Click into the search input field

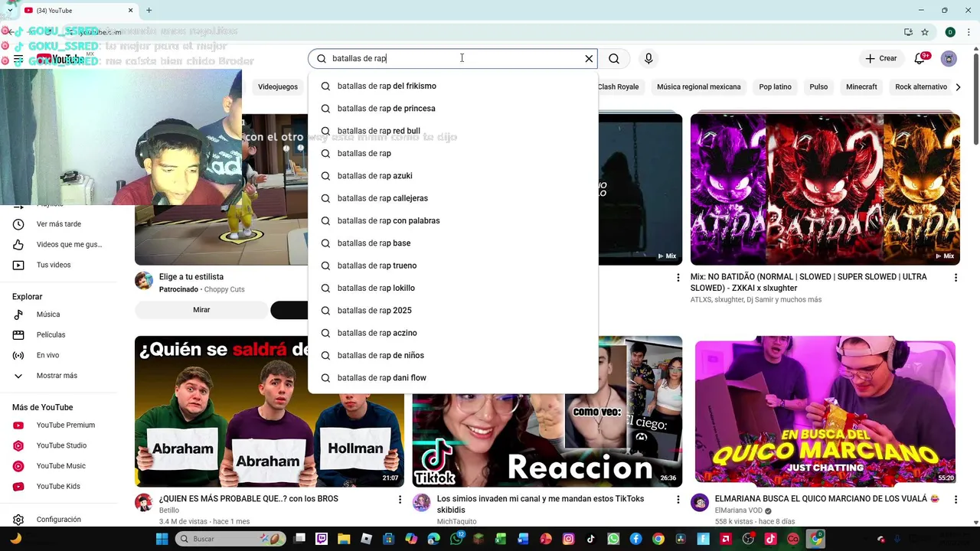[x=453, y=59]
